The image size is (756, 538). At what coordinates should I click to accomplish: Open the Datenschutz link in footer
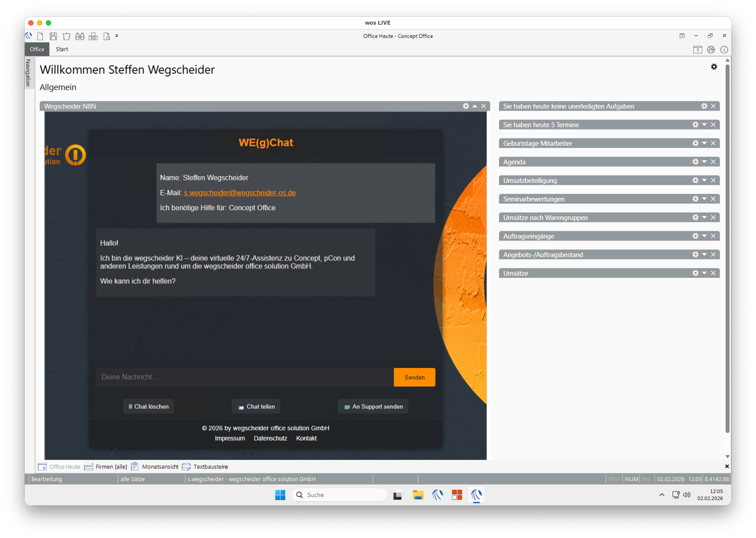tap(270, 438)
